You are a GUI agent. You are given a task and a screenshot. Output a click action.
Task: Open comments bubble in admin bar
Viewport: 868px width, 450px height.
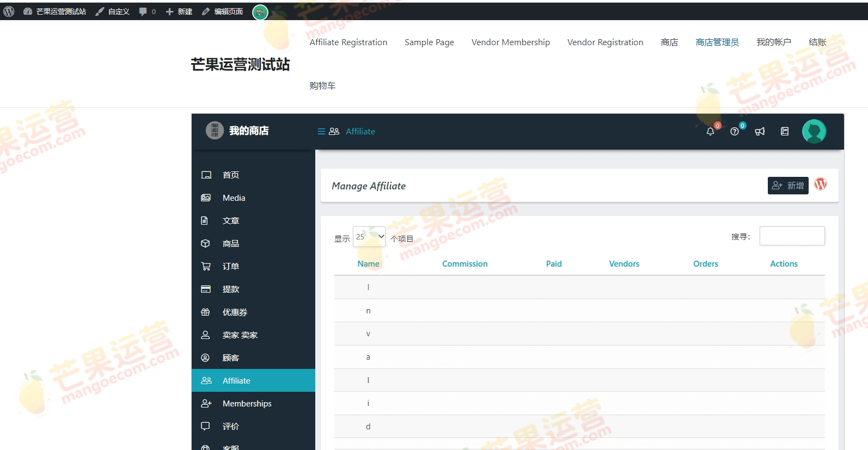[x=148, y=11]
